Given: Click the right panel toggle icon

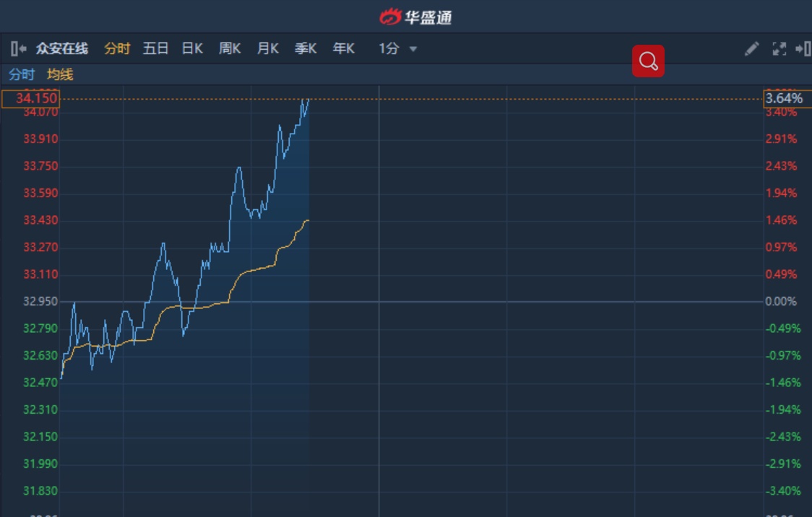Looking at the screenshot, I should [803, 48].
